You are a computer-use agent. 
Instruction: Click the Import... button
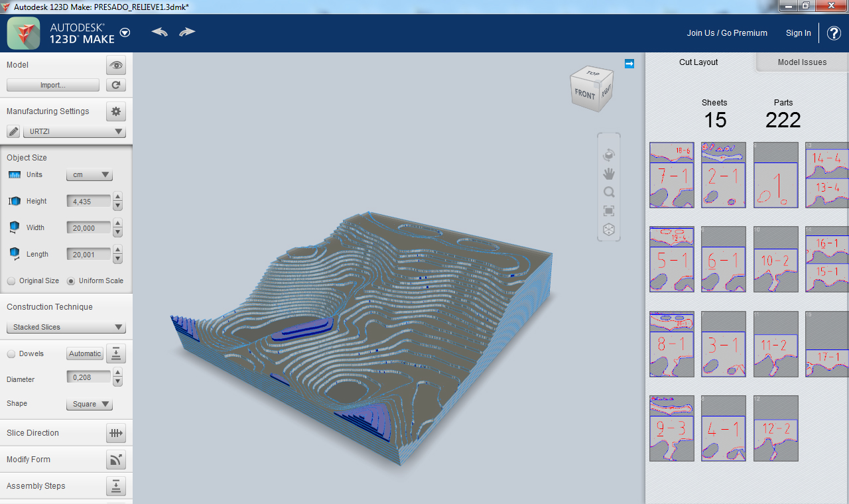(x=53, y=85)
